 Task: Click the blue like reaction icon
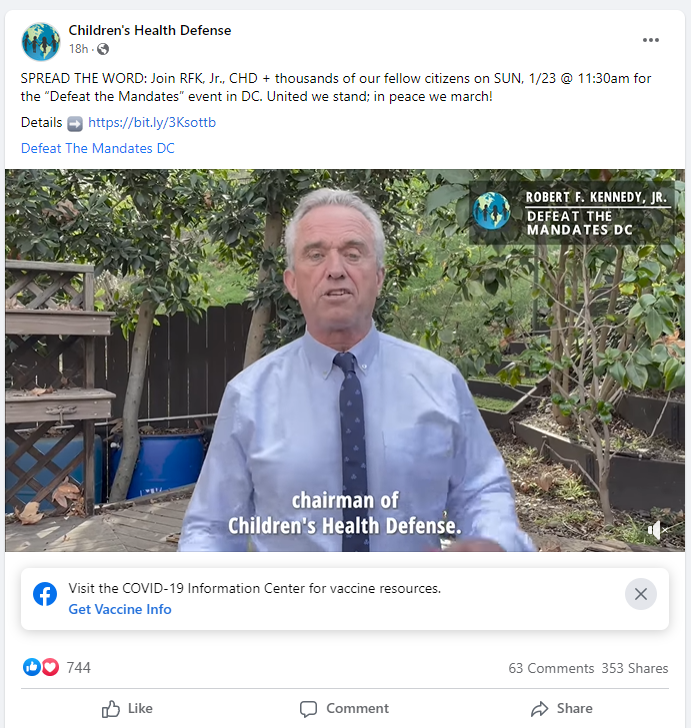[x=32, y=667]
